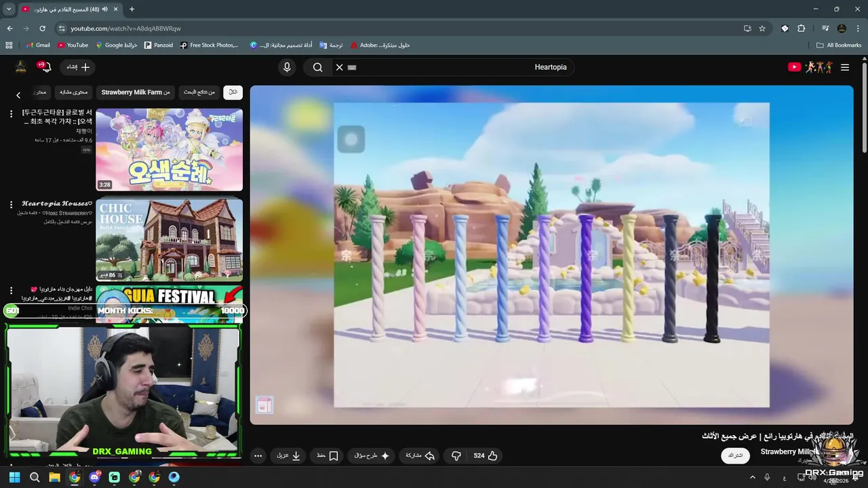The width and height of the screenshot is (868, 488).
Task: Click the Heartopia Houses playlist title
Action: pos(57,203)
